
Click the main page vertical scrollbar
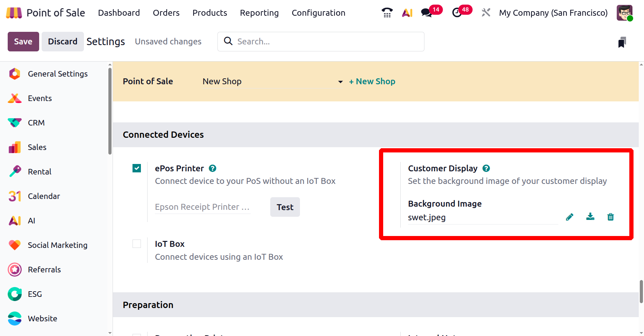641,291
